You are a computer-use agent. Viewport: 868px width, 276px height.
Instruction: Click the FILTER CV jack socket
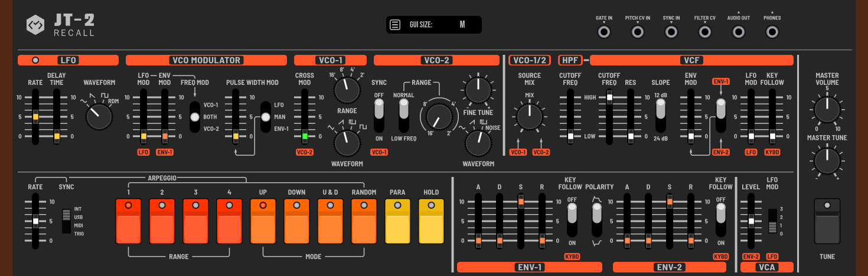(704, 32)
